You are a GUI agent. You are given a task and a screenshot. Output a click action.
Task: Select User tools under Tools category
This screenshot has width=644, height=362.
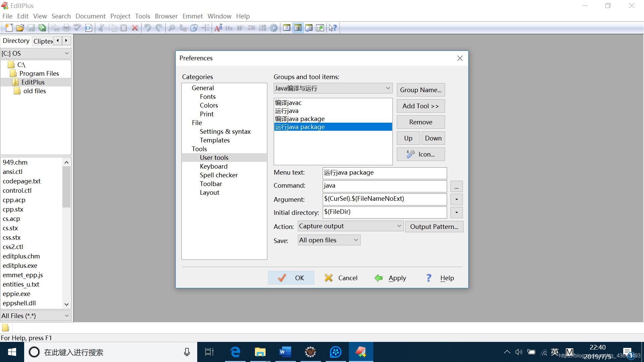click(x=214, y=157)
